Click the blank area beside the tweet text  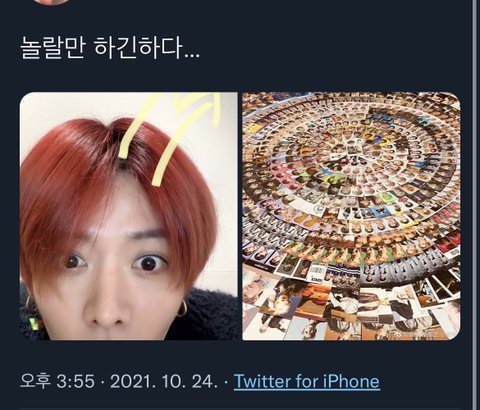[333, 47]
